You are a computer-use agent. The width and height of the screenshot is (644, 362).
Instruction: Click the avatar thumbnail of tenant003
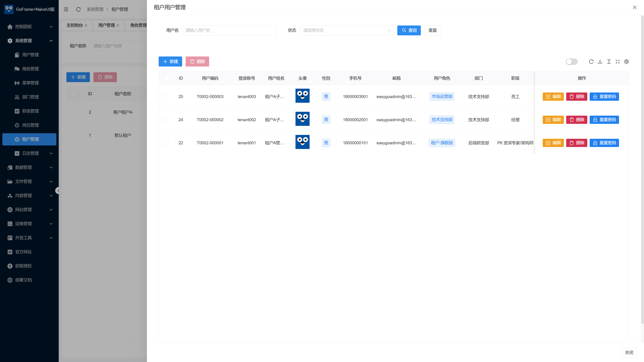click(x=302, y=96)
